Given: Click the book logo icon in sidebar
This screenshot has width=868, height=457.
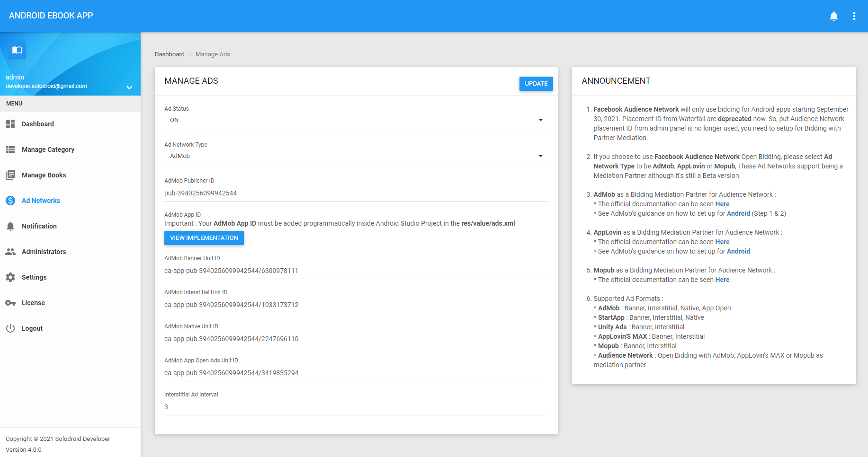Looking at the screenshot, I should pyautogui.click(x=17, y=50).
